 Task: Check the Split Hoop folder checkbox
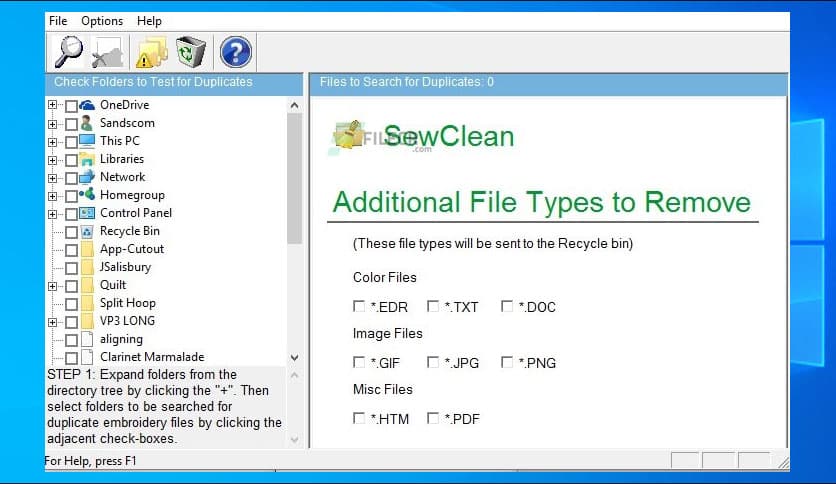71,304
